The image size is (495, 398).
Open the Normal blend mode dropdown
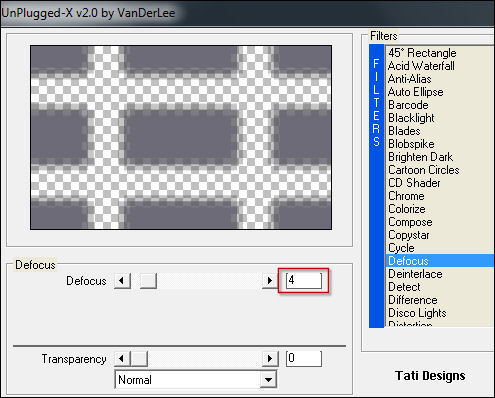(196, 379)
